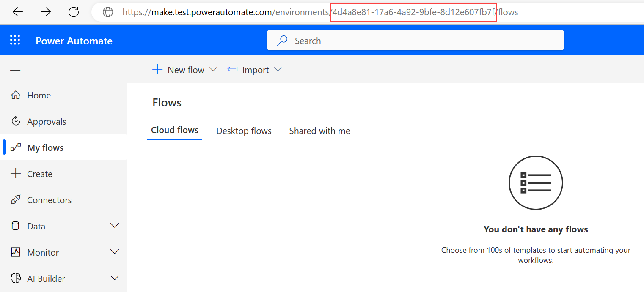
Task: Click the browser forward arrow
Action: coord(46,12)
